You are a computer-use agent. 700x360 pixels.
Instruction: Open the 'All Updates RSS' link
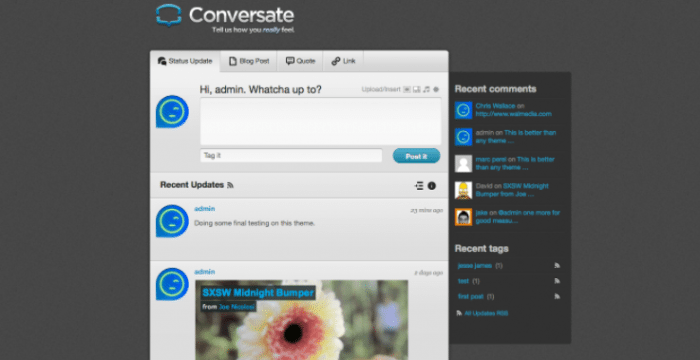tap(486, 314)
